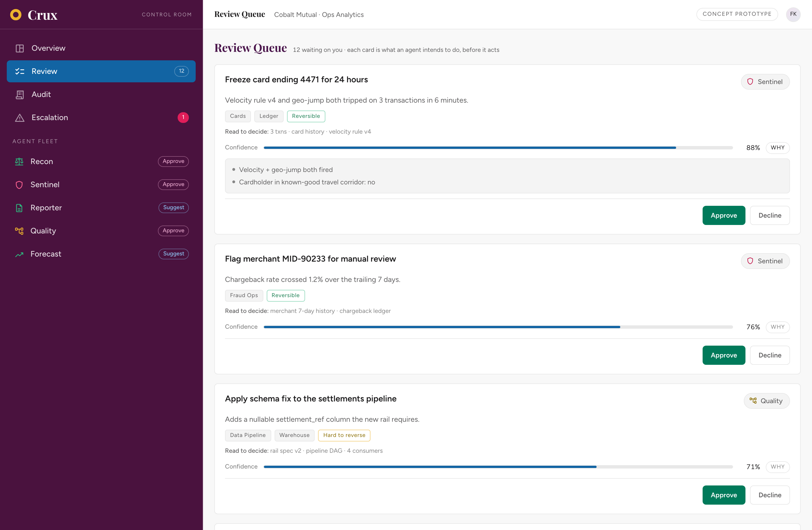Select the Quality agent row
The image size is (812, 530).
(x=101, y=231)
